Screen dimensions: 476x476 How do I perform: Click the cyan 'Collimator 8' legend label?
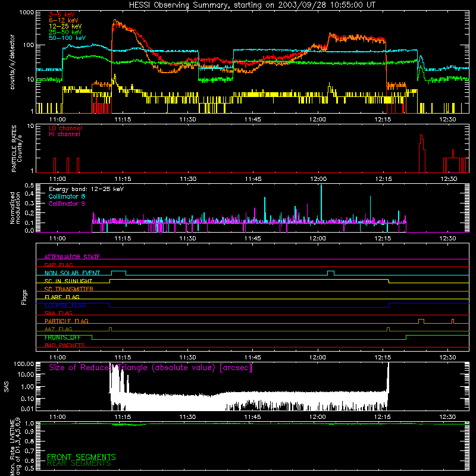[x=67, y=196]
